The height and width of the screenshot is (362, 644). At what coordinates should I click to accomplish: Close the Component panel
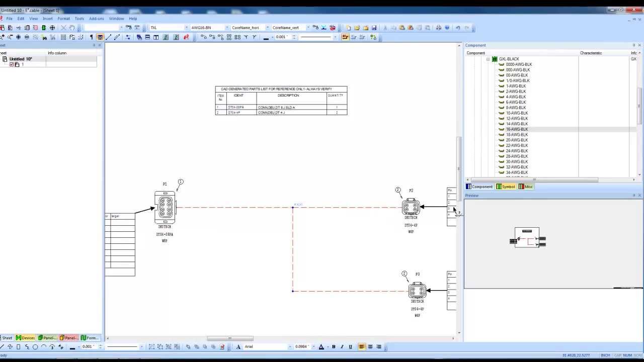[639, 45]
